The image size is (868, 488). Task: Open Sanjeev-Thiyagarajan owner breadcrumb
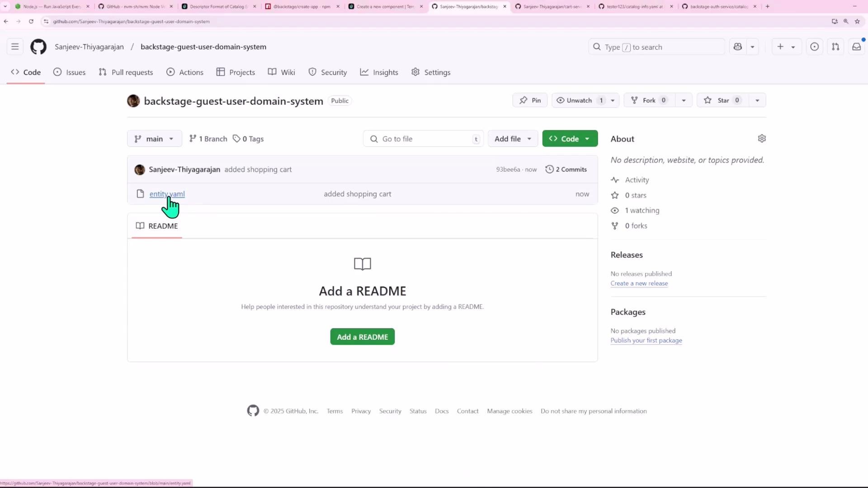click(89, 47)
